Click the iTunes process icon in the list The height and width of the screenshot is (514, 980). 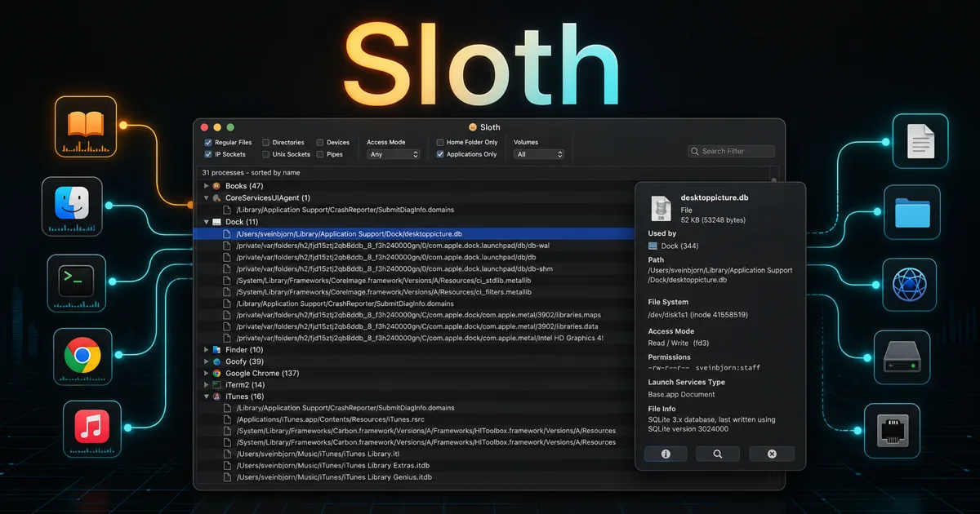216,397
